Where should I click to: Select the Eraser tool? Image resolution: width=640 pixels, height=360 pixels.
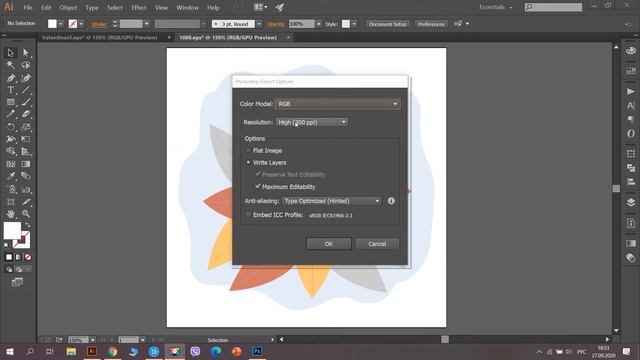(x=26, y=114)
